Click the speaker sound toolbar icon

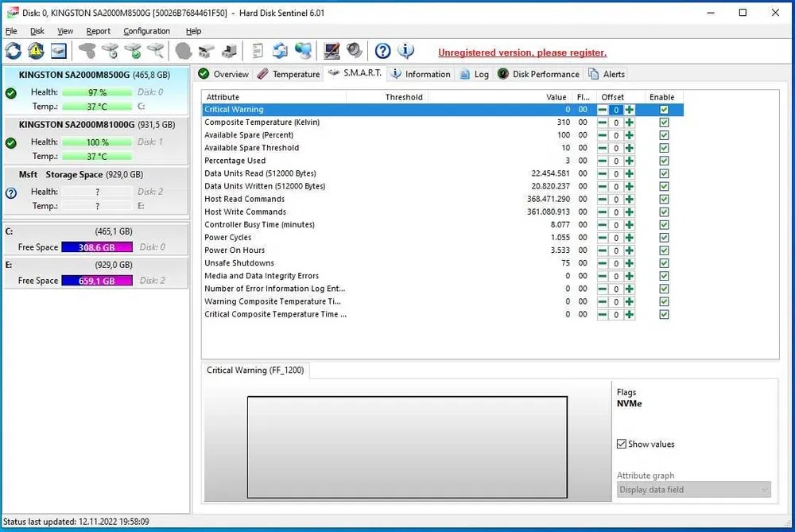(x=355, y=51)
